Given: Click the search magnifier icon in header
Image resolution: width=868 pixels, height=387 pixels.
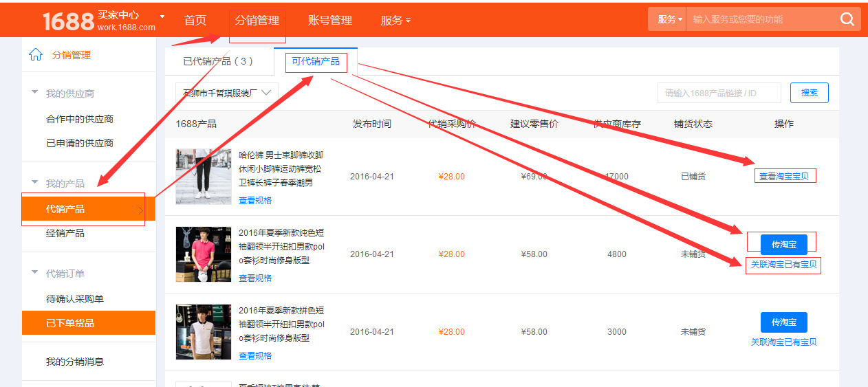Looking at the screenshot, I should [x=847, y=19].
